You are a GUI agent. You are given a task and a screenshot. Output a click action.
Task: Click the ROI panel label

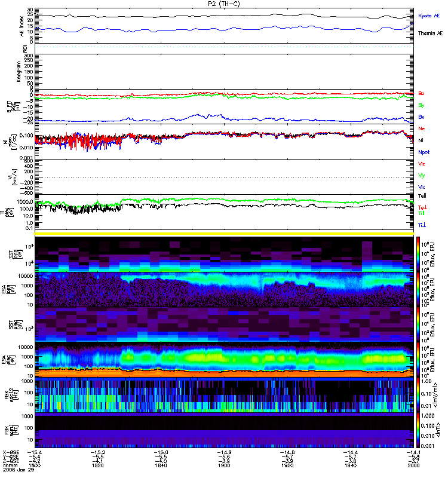26,49
